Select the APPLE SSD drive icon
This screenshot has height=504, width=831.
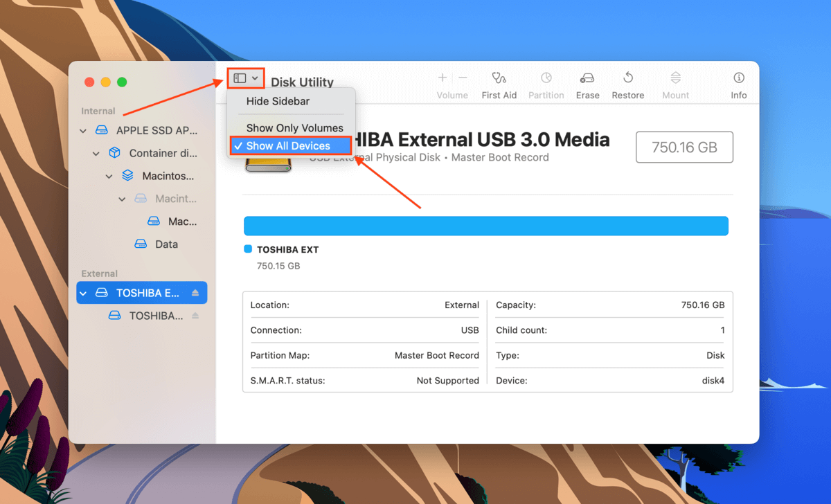pos(102,130)
